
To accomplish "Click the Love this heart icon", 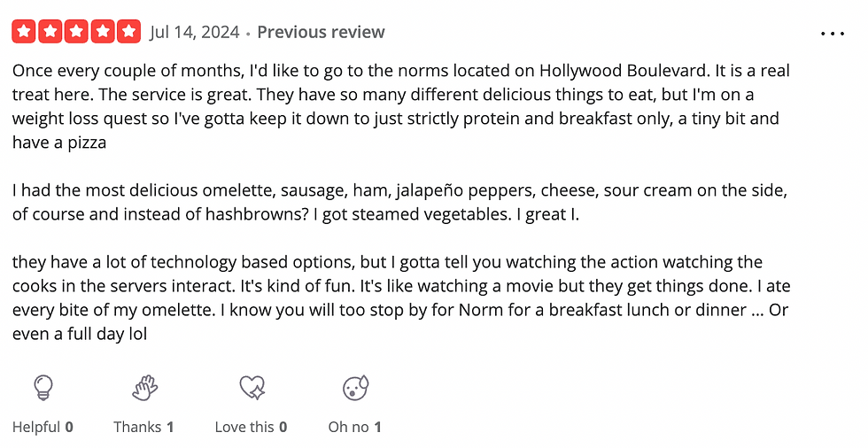I will pyautogui.click(x=252, y=387).
